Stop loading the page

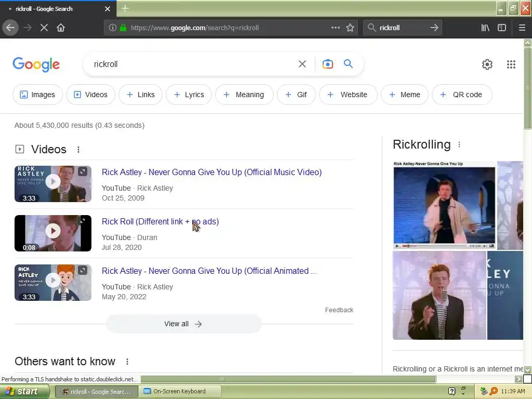click(x=44, y=28)
